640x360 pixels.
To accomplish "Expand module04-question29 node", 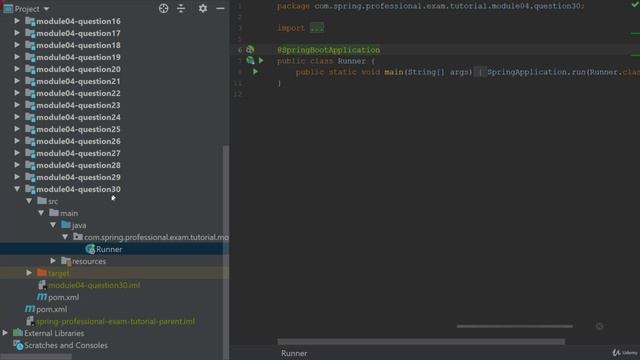I will (17, 177).
